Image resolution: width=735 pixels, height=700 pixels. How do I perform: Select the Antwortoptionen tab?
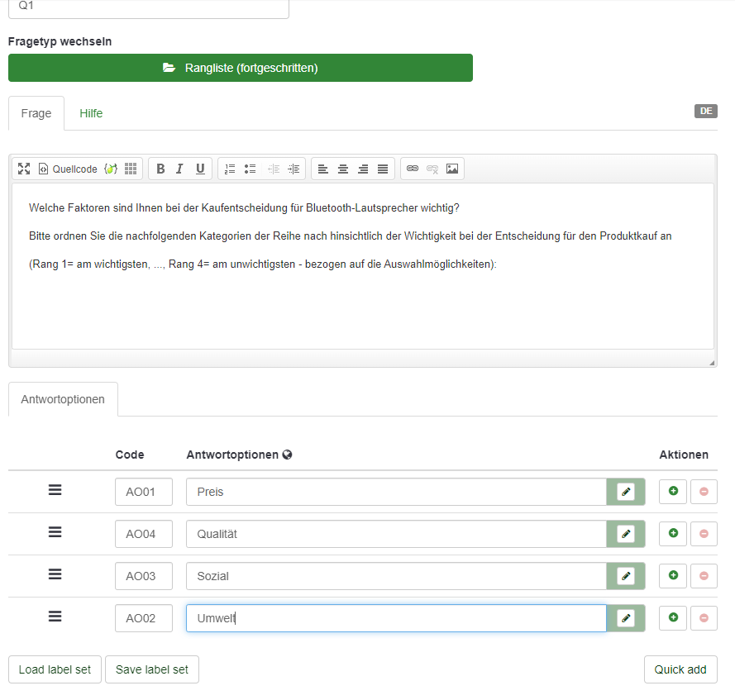coord(63,399)
